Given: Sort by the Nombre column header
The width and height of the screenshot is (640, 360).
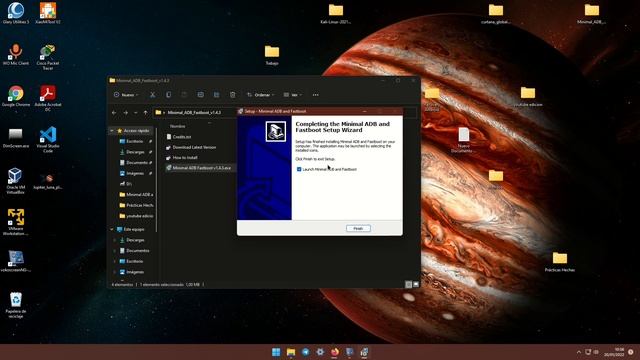Looking at the screenshot, I should point(178,126).
